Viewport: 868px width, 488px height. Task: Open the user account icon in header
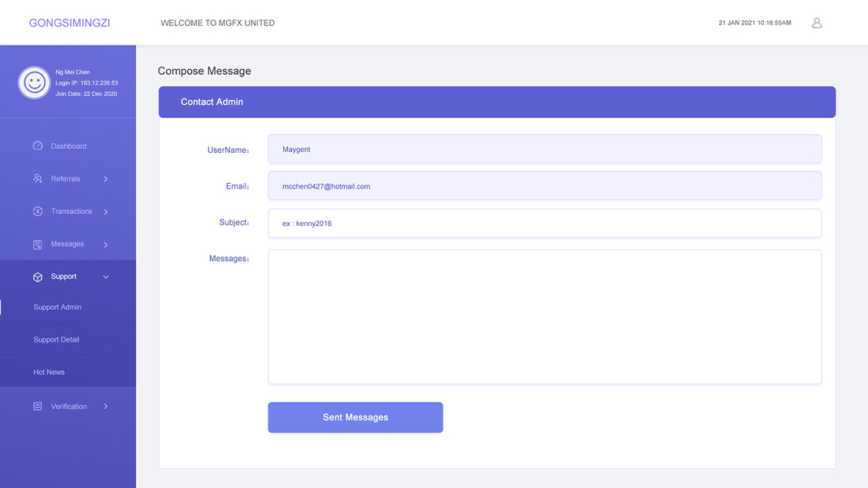coord(817,23)
